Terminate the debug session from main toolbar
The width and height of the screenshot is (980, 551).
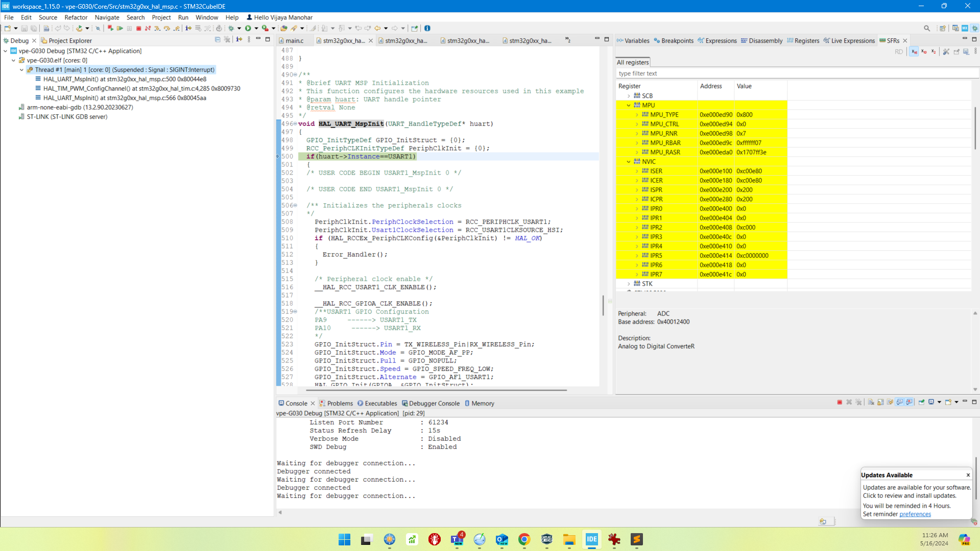click(138, 29)
